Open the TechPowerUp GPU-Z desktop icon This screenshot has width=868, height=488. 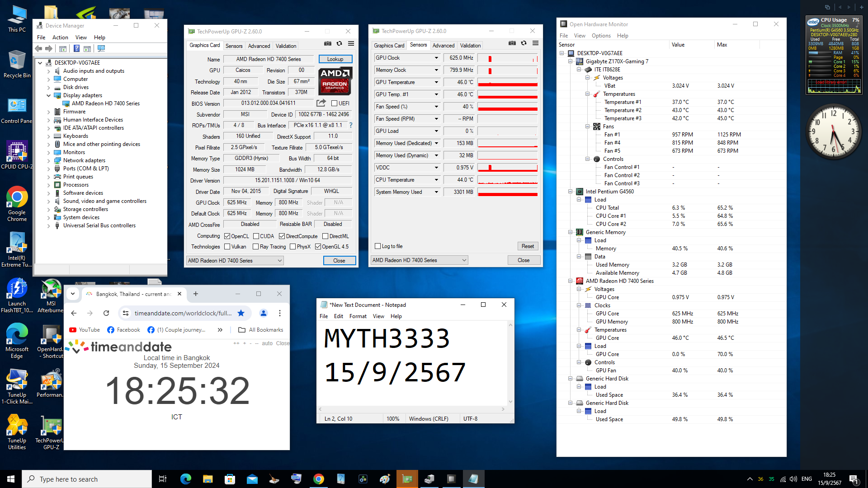tap(51, 433)
